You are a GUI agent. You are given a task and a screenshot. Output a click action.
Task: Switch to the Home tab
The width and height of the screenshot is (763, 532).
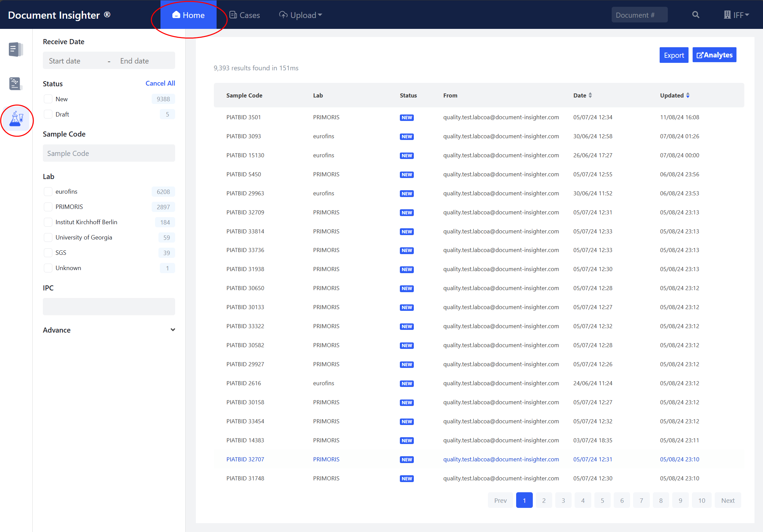click(x=188, y=15)
